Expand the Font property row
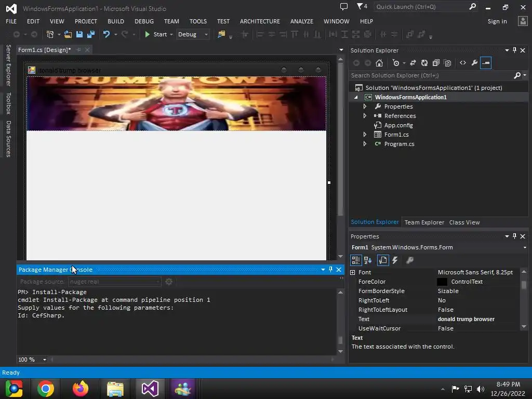This screenshot has width=532, height=399. point(353,272)
